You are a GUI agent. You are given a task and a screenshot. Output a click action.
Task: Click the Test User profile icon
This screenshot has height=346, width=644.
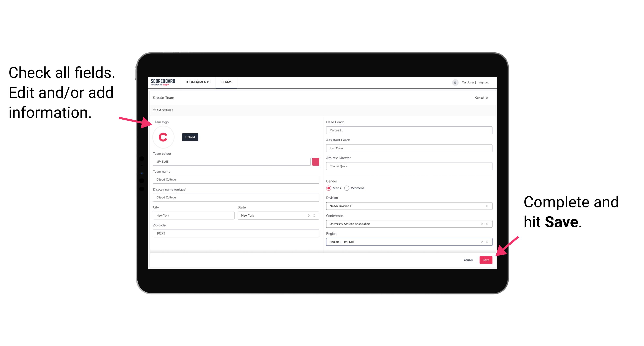[454, 82]
